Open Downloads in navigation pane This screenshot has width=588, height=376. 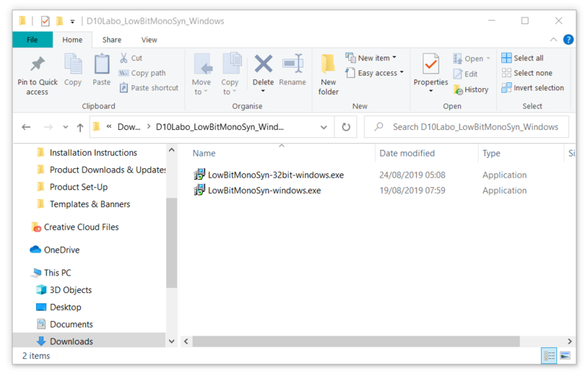pyautogui.click(x=71, y=341)
